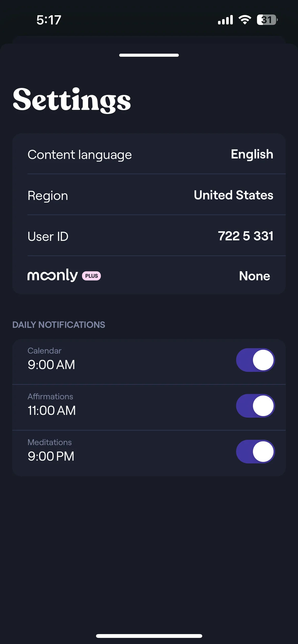Select the Region settings row

[149, 195]
